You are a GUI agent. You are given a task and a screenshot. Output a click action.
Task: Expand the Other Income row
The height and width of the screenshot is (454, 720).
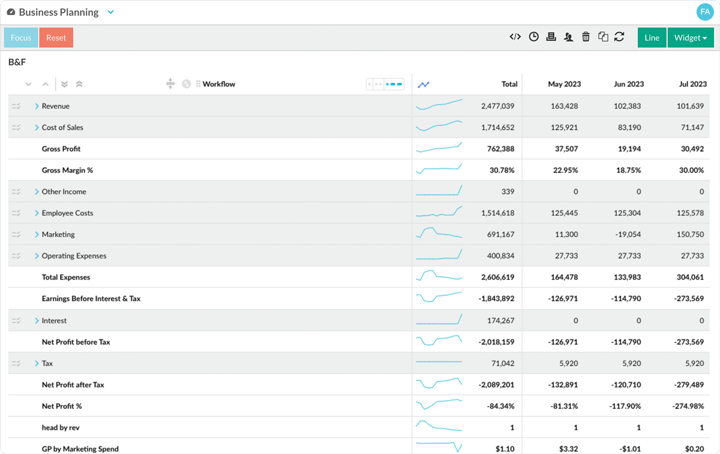[x=37, y=191]
